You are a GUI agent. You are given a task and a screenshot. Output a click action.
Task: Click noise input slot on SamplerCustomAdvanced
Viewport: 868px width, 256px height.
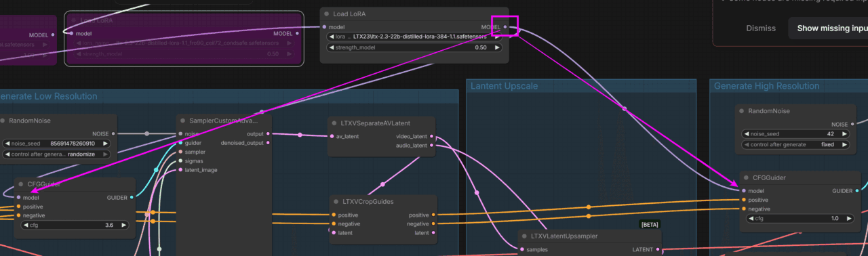(180, 133)
